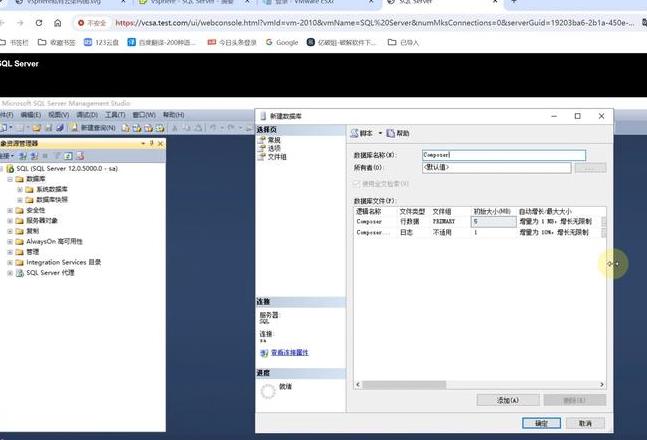Click the connect object explorer icon

point(23,156)
